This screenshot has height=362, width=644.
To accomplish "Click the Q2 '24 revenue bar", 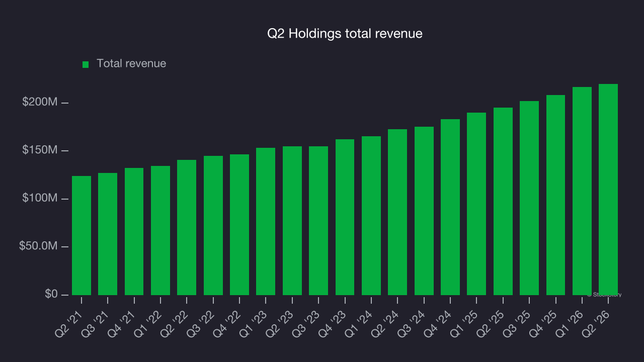I will click(x=397, y=212).
